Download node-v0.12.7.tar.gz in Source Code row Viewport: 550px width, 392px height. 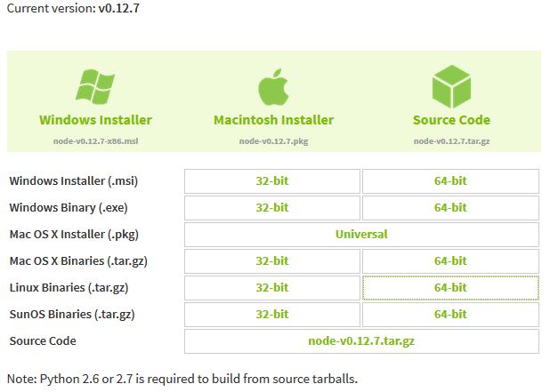(x=361, y=340)
